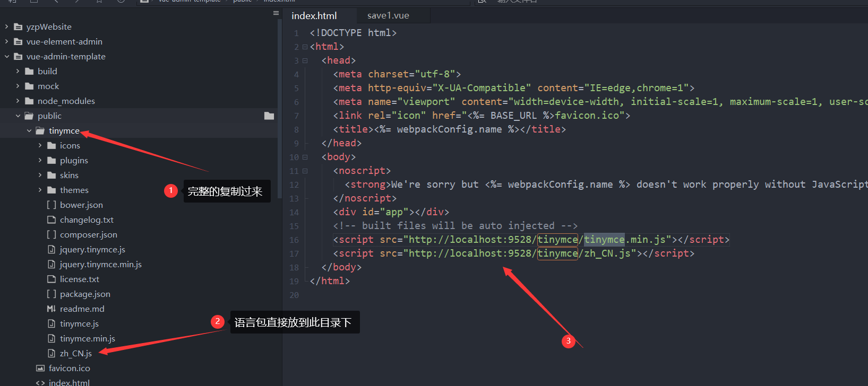Select the vue-element-admin project name
Viewport: 868px width, 386px height.
[64, 41]
